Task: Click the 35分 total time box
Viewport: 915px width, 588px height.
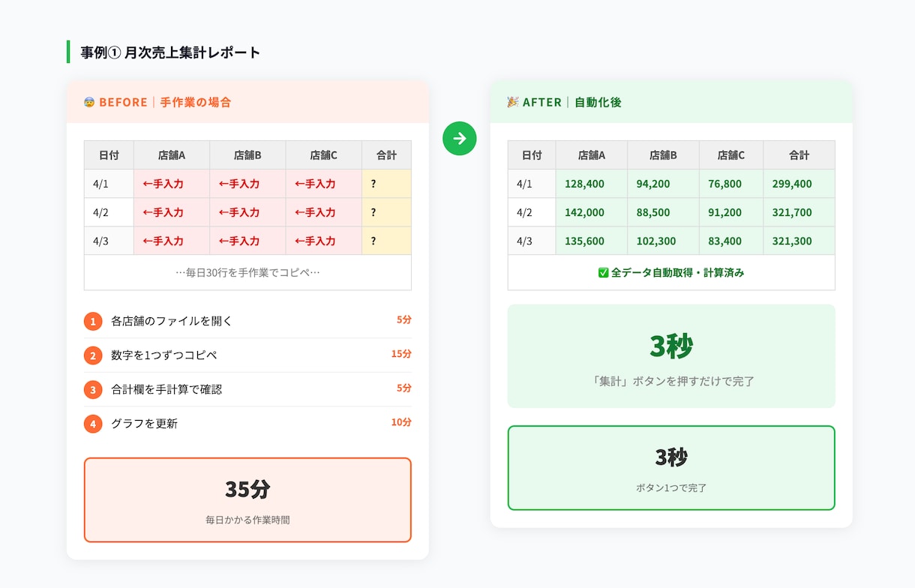Action: pyautogui.click(x=247, y=499)
